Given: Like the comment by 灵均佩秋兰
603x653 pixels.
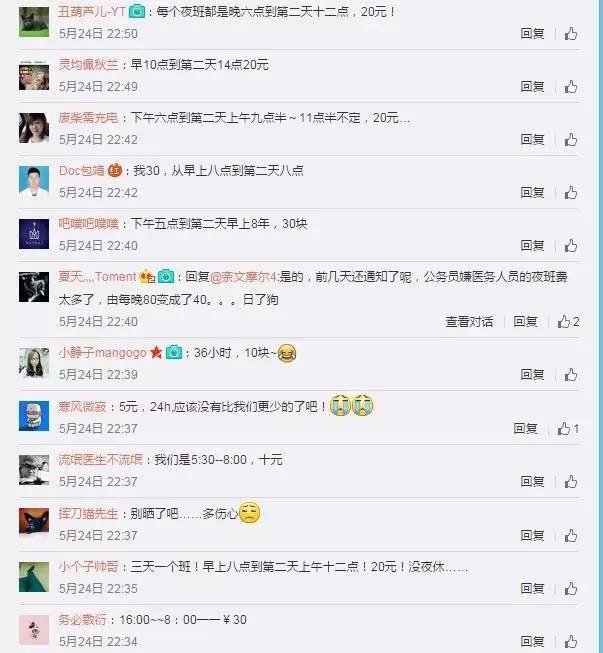Looking at the screenshot, I should pyautogui.click(x=571, y=87).
